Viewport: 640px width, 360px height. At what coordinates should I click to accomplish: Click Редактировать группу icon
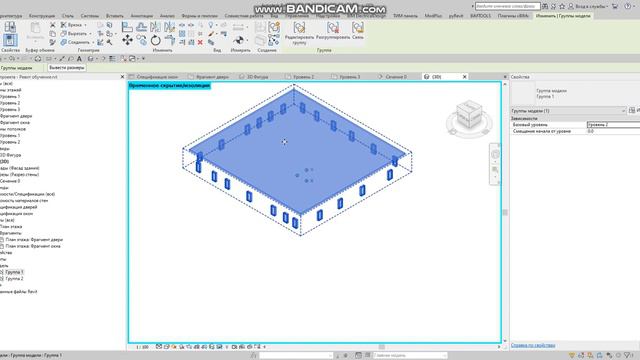(299, 28)
